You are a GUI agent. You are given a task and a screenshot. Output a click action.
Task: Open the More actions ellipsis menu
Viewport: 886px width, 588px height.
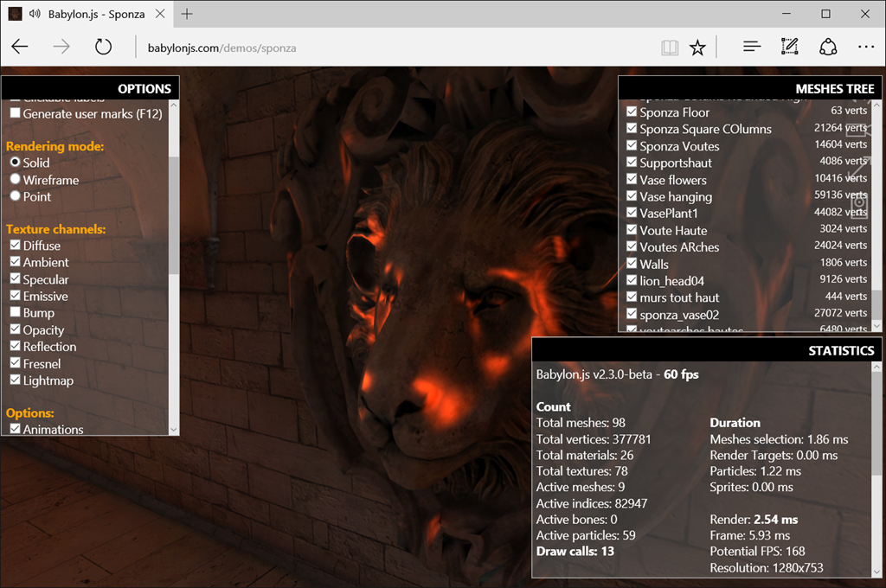pos(865,47)
